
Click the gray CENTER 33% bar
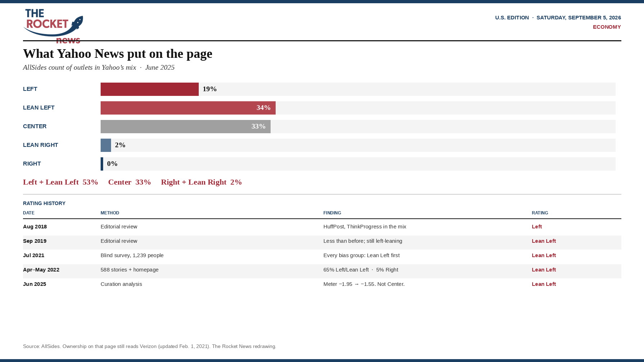tap(185, 126)
